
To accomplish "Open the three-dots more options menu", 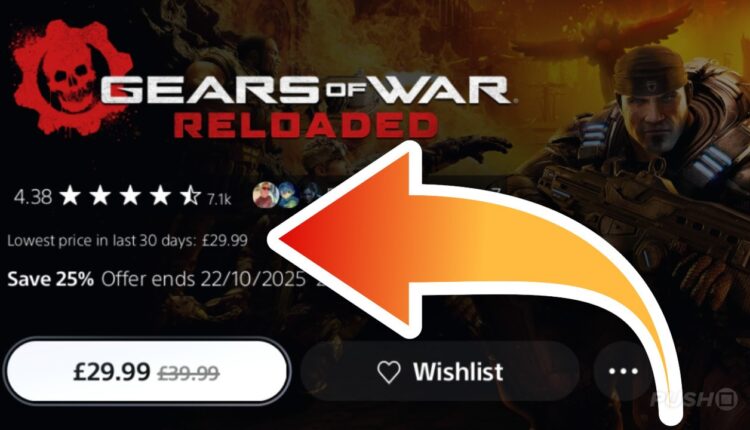I will (x=623, y=371).
